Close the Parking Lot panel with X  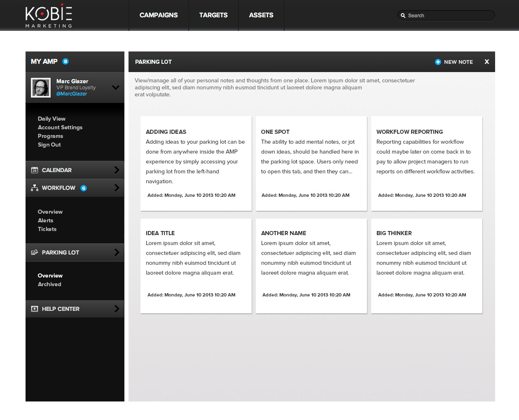pyautogui.click(x=487, y=62)
